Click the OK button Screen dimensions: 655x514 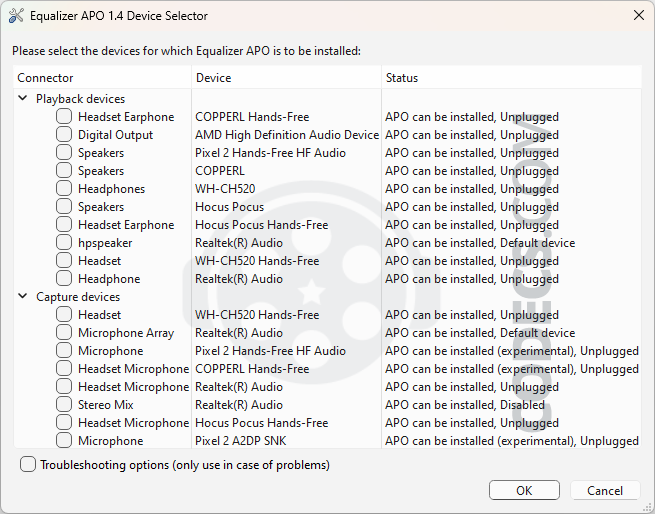coord(524,490)
